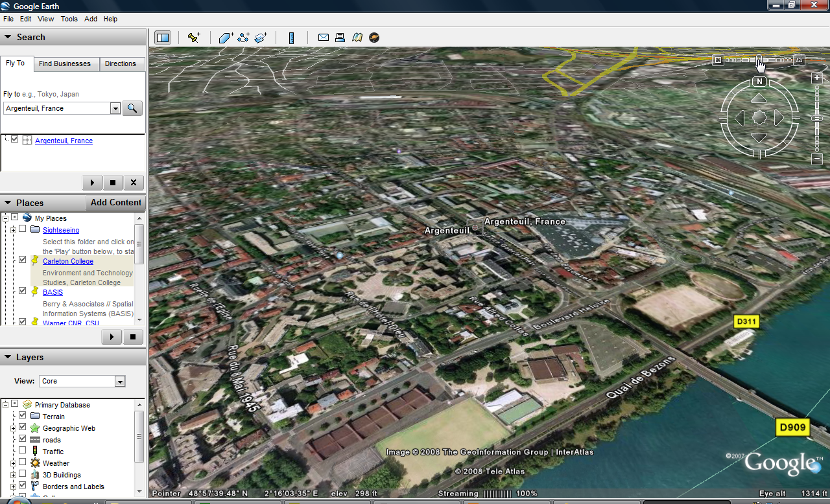Reset tilt to top-down view icon
This screenshot has width=830, height=504.
tap(718, 60)
